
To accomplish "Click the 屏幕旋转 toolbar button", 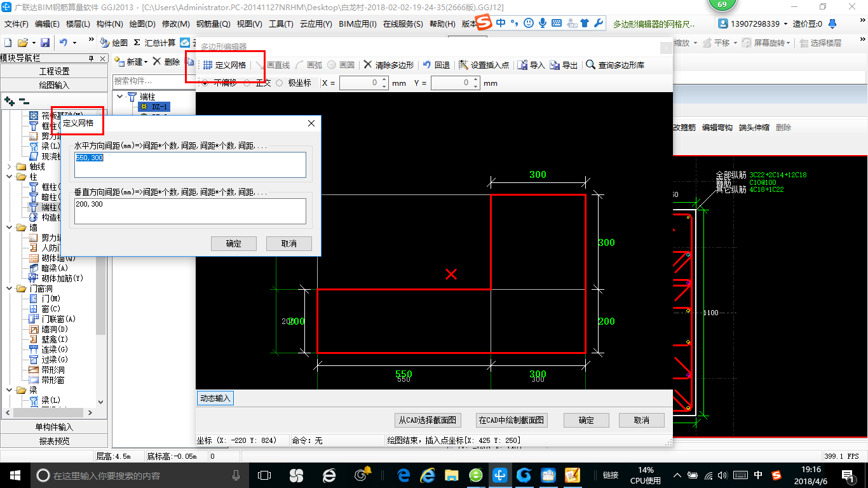I will 766,43.
